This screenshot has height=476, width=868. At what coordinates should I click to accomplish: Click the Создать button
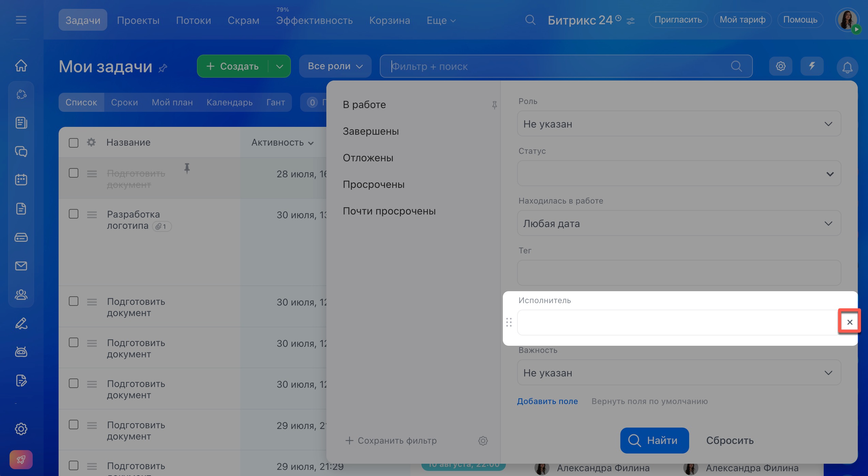233,66
